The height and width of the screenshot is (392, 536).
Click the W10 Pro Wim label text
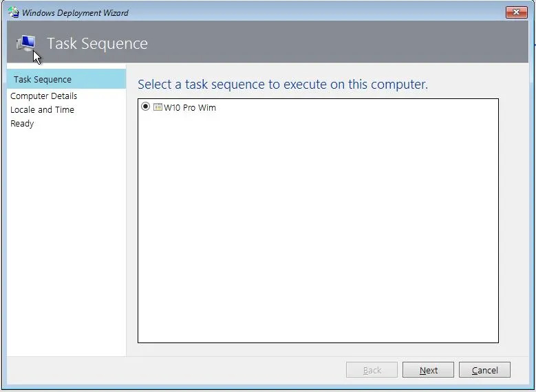coord(190,108)
